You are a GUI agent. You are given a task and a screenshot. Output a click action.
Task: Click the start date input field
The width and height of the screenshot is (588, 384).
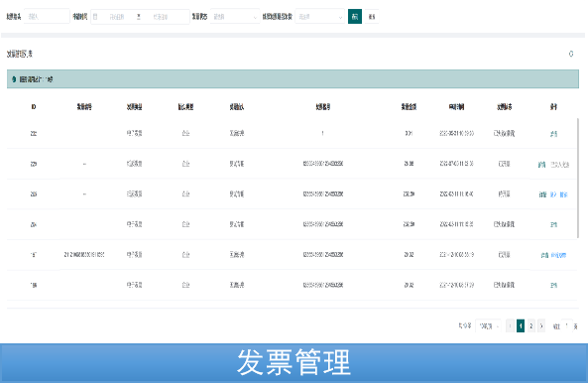click(x=117, y=17)
